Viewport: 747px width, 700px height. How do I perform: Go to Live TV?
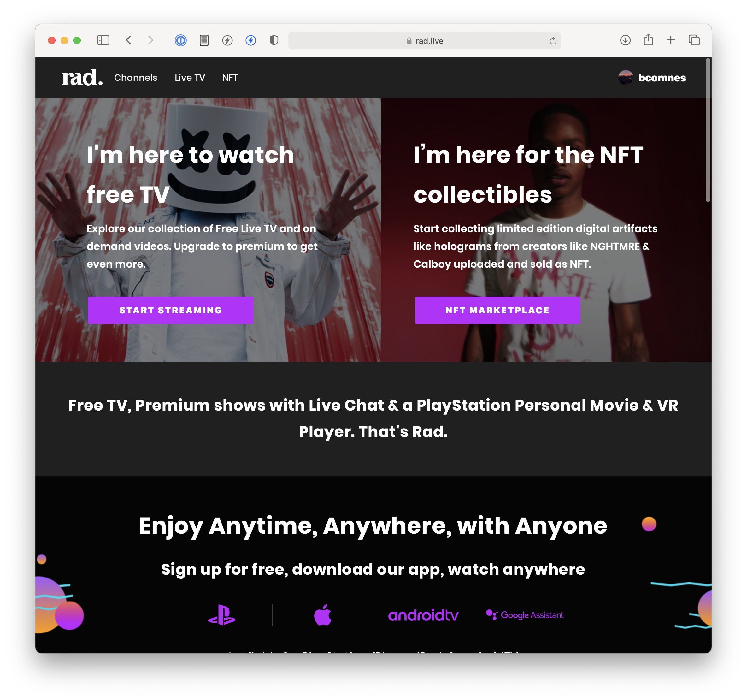(190, 78)
